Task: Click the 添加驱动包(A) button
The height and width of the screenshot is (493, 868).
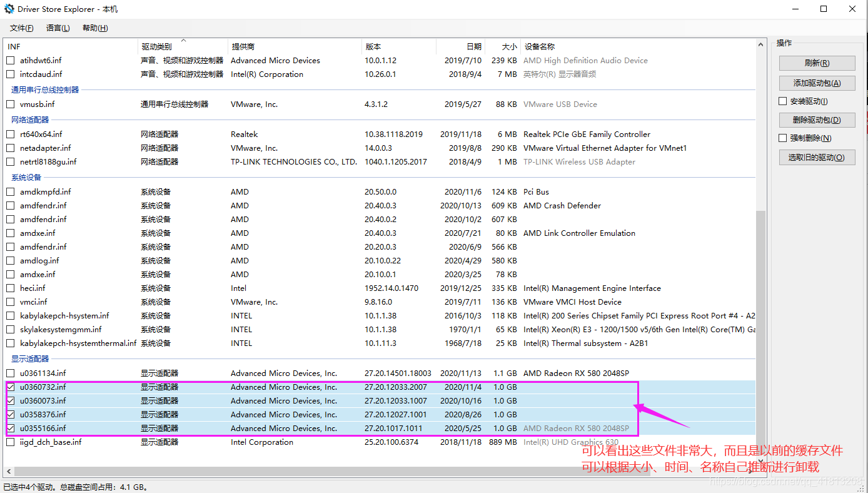Action: pos(817,83)
